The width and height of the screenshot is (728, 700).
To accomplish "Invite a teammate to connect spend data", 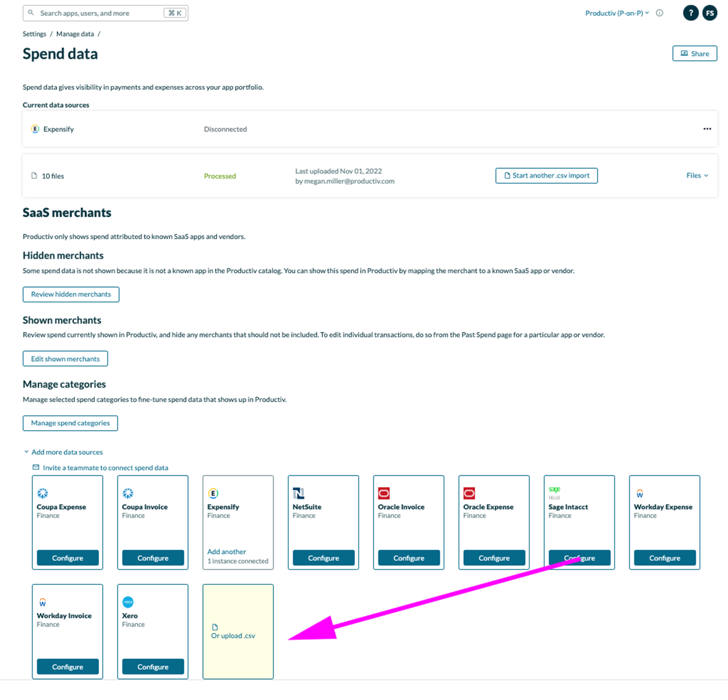I will (106, 468).
